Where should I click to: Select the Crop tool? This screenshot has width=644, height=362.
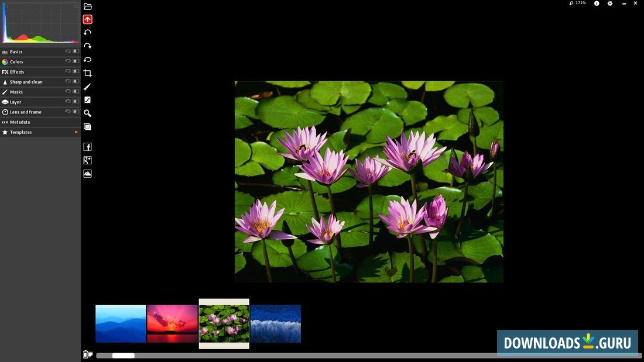pyautogui.click(x=87, y=73)
